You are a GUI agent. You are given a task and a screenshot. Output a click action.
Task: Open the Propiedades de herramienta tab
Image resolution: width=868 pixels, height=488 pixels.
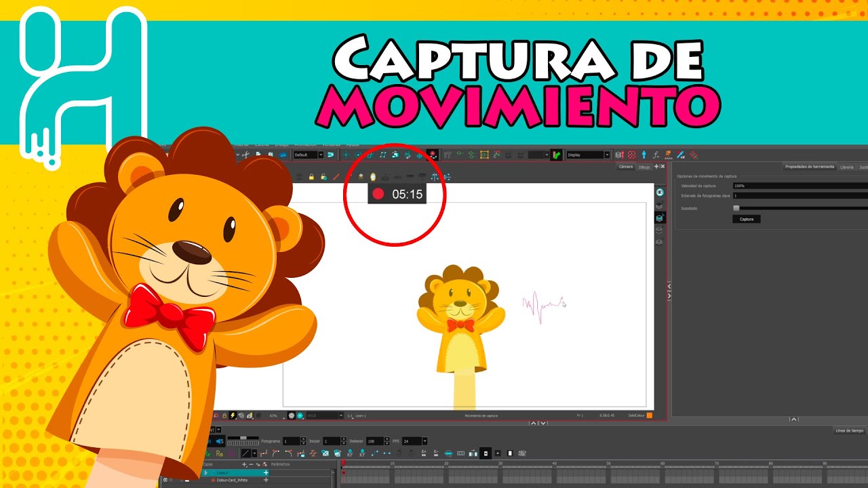point(809,167)
